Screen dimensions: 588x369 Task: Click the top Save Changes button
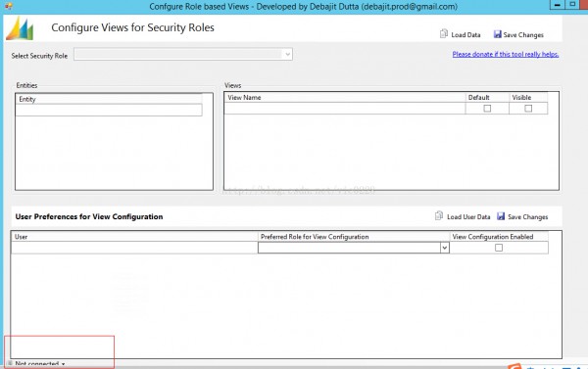(518, 34)
